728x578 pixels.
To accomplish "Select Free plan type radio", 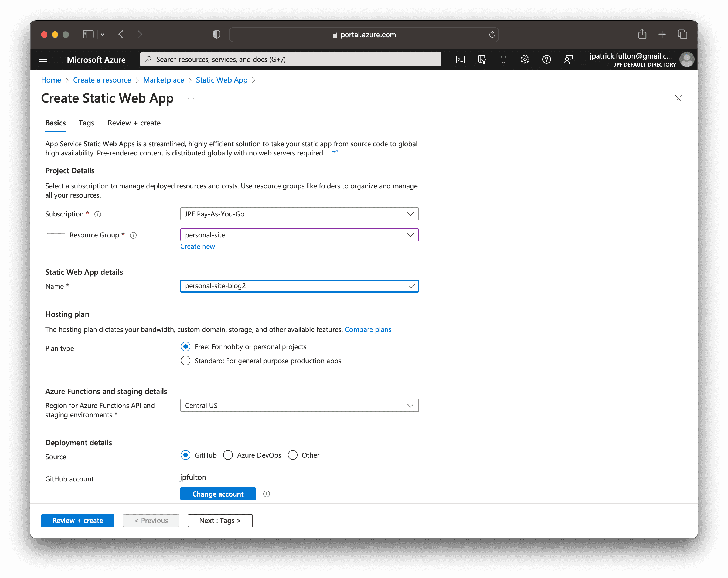I will point(185,347).
